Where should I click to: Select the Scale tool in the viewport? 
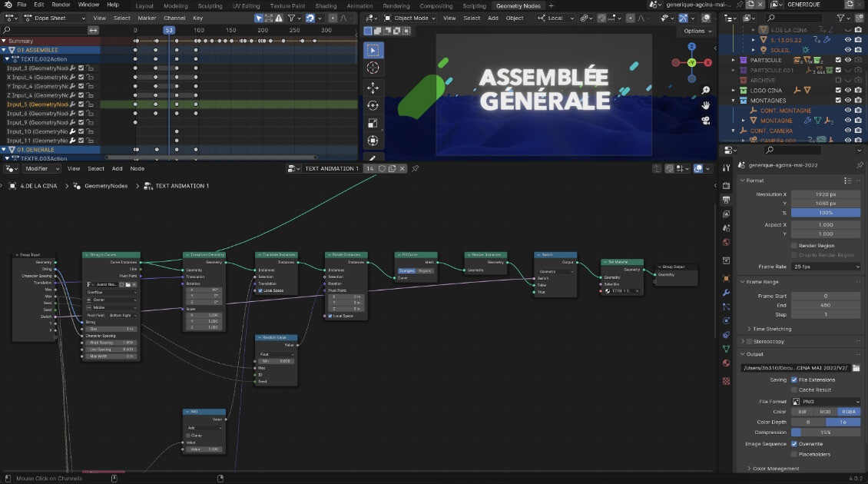373,123
